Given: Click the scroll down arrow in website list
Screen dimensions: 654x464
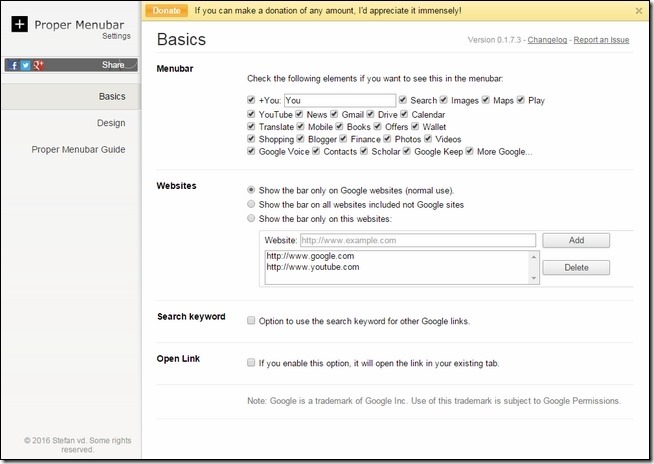Looking at the screenshot, I should point(532,277).
